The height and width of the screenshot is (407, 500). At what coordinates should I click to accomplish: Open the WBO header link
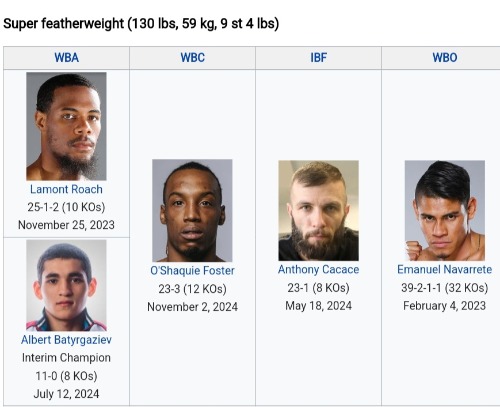pos(445,58)
